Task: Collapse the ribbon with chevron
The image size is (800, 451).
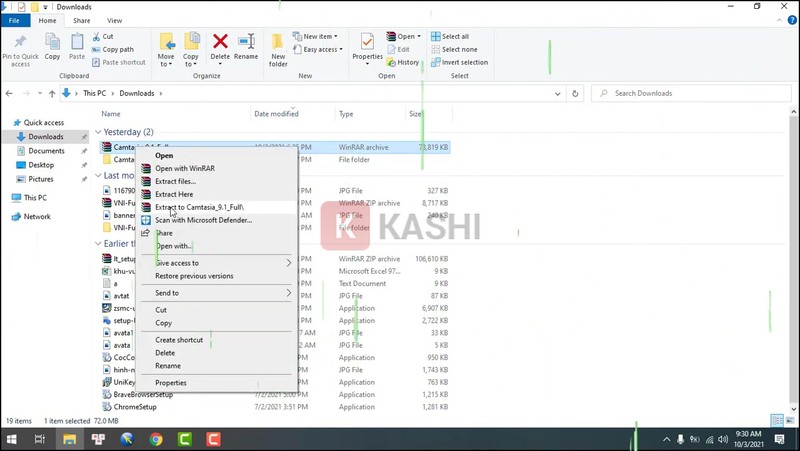Action: pos(779,20)
